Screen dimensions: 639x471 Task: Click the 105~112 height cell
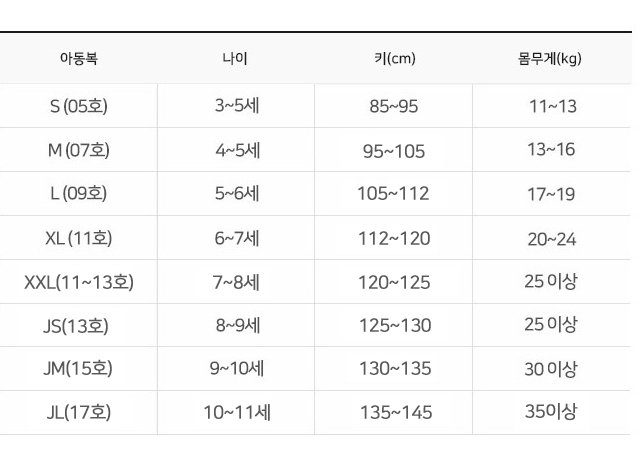click(393, 194)
